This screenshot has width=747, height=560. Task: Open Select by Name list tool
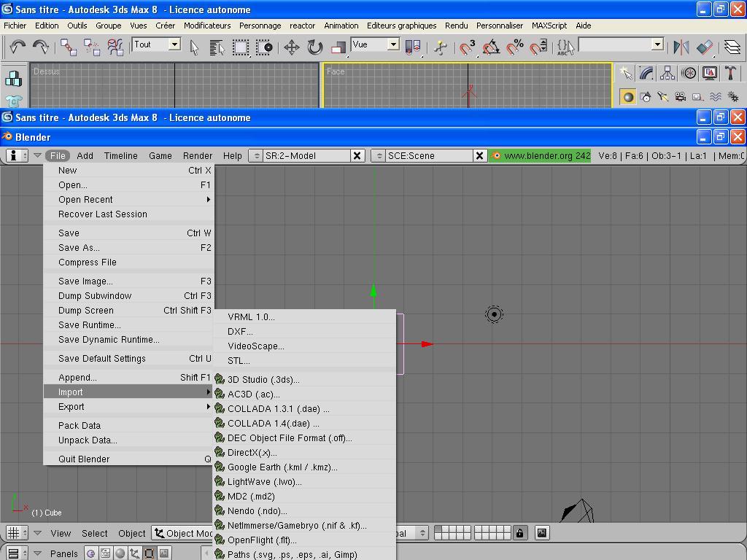click(x=217, y=47)
